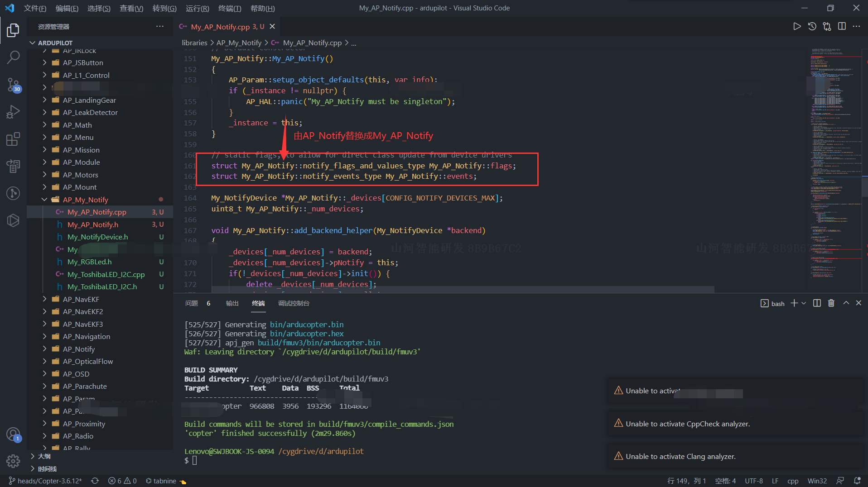The width and height of the screenshot is (868, 487).
Task: Click libraries in breadcrumb path
Action: point(194,43)
